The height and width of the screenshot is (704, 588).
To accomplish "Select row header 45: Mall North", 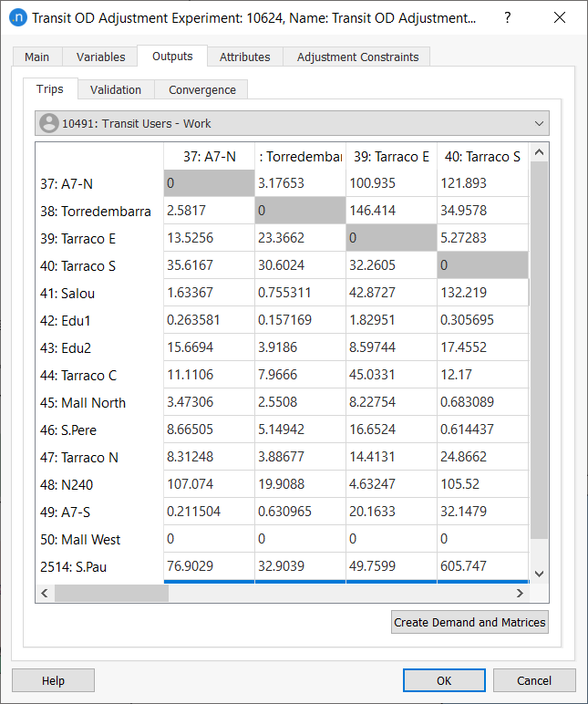I will coord(99,403).
